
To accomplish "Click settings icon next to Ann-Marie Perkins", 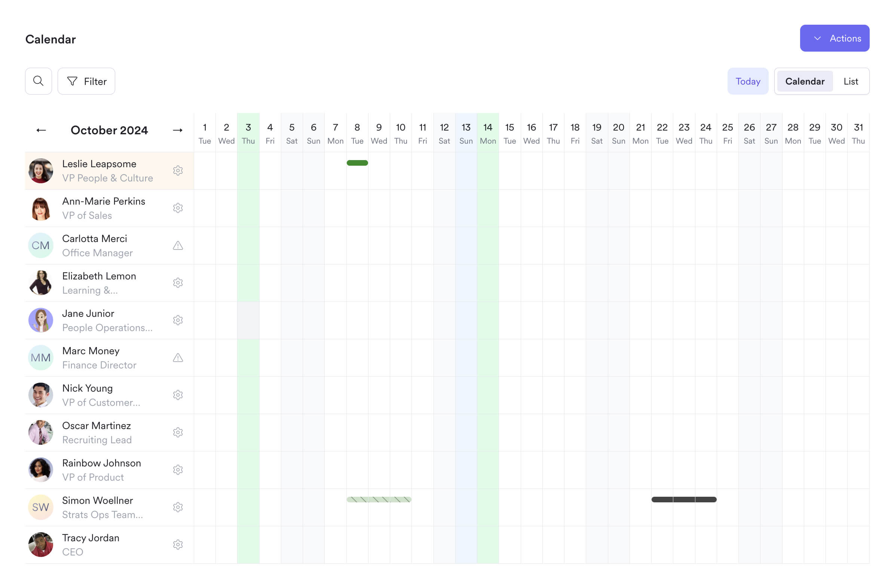I will (177, 208).
